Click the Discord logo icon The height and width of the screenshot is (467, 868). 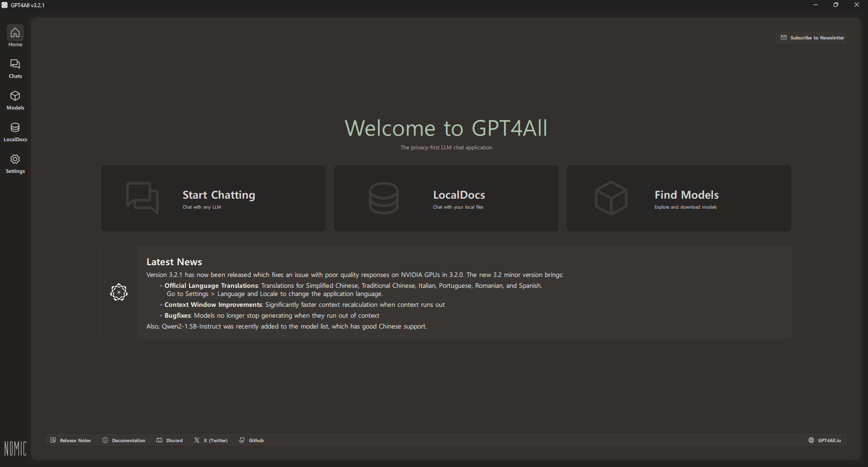pyautogui.click(x=159, y=440)
